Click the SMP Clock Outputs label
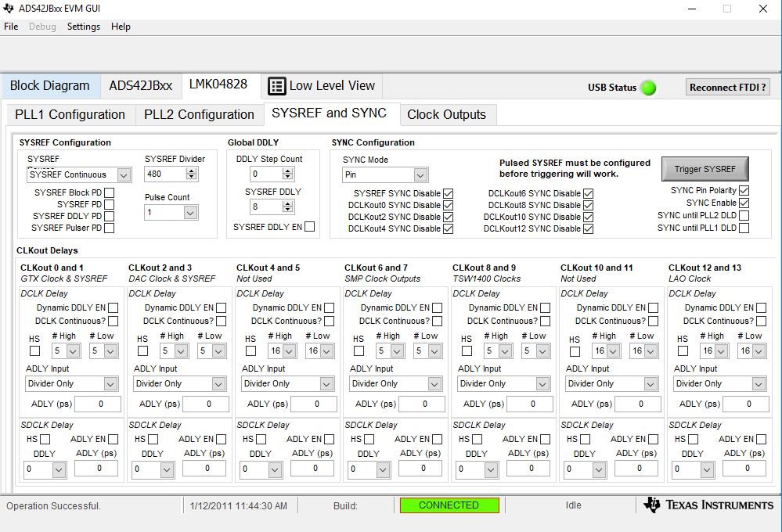The height and width of the screenshot is (532, 782). tap(382, 279)
